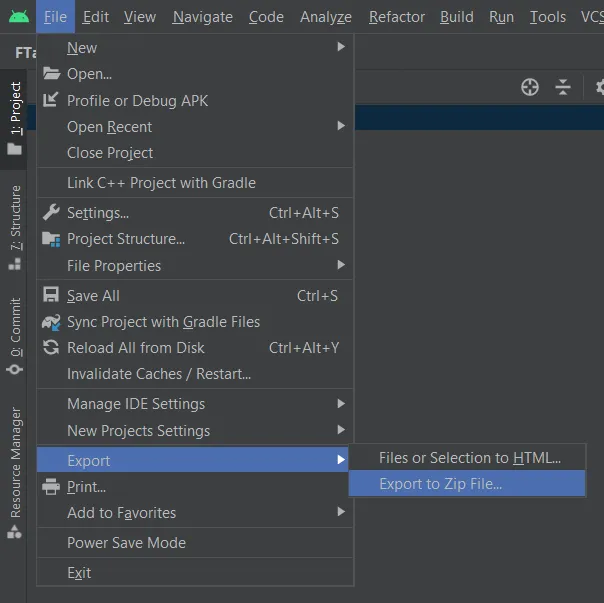Toggle Power Save Mode

point(195,543)
